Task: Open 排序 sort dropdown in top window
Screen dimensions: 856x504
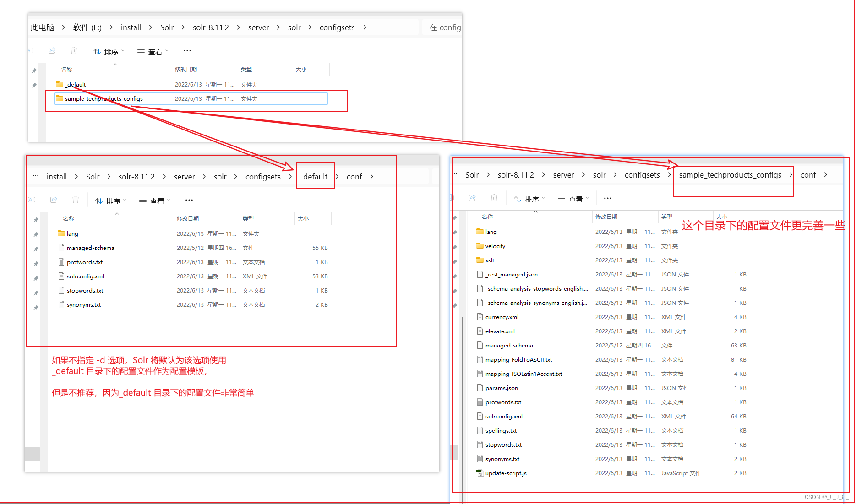Action: tap(109, 52)
